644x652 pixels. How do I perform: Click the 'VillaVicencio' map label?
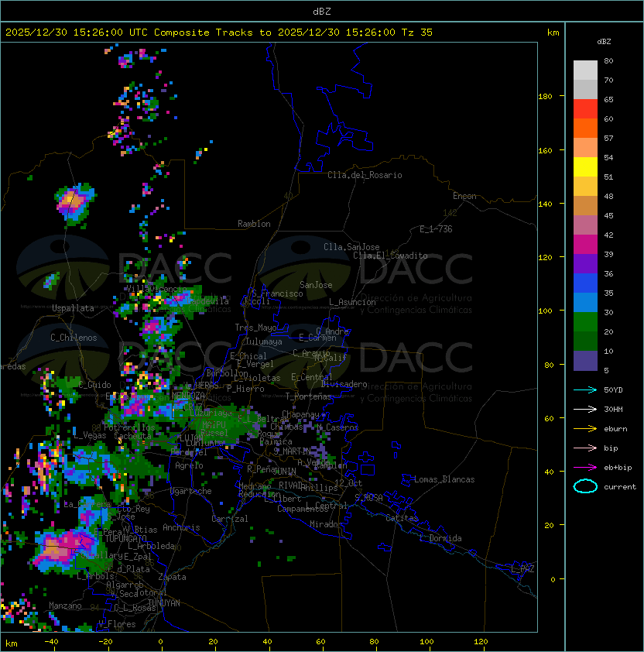[x=156, y=289]
